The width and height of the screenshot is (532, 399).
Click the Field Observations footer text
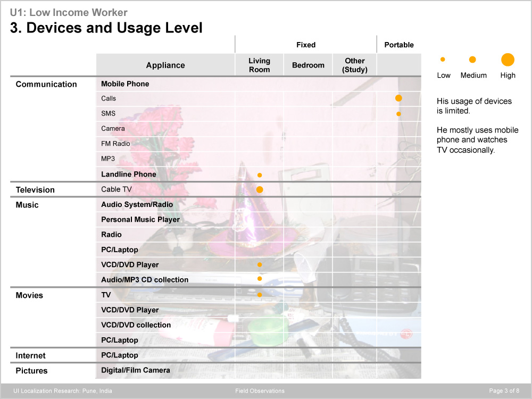[x=260, y=391]
